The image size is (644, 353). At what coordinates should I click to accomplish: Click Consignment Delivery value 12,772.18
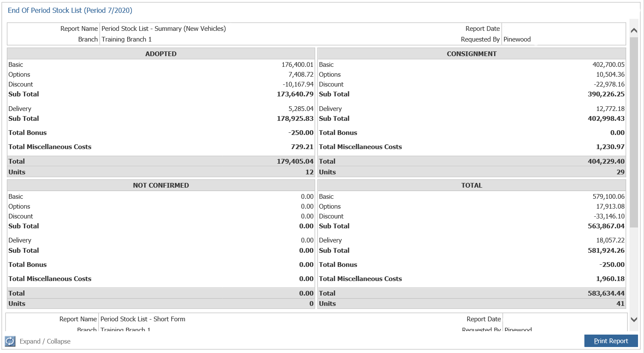610,109
